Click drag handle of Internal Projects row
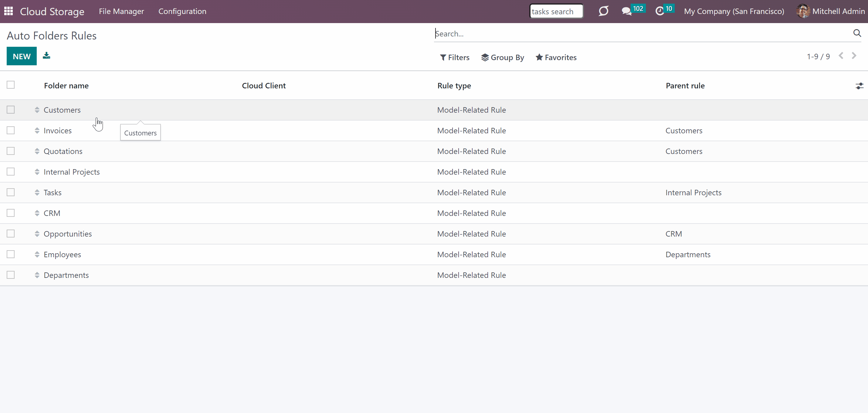Viewport: 868px width, 413px height. 37,172
